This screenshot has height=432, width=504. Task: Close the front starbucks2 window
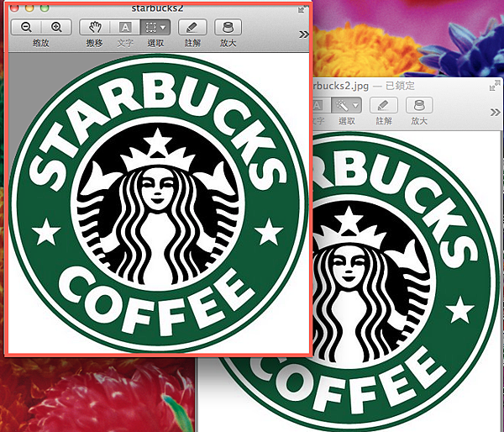coord(14,8)
